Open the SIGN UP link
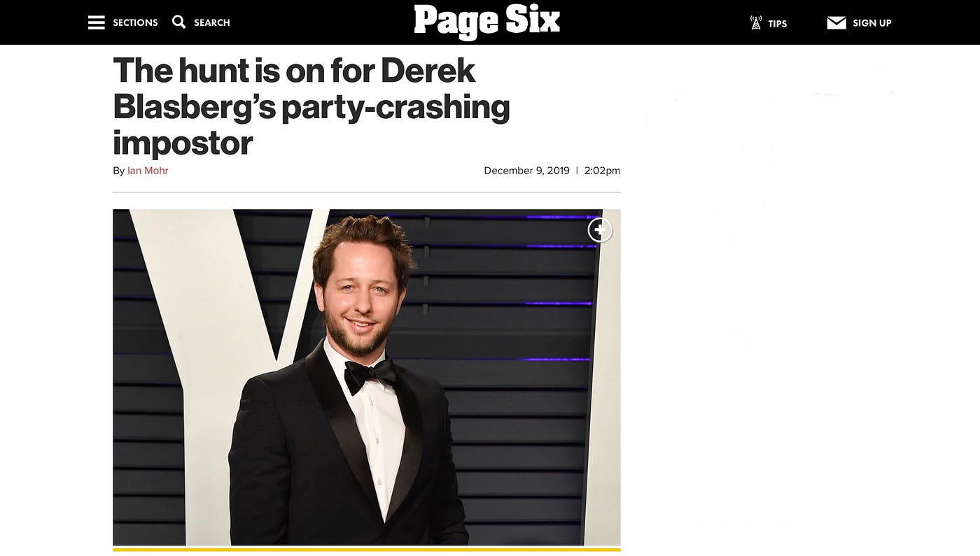The image size is (980, 556). (x=872, y=23)
